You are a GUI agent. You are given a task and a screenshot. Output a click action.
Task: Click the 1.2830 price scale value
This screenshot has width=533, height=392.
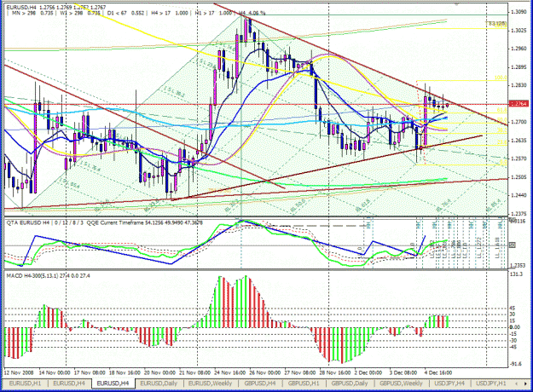tap(519, 85)
